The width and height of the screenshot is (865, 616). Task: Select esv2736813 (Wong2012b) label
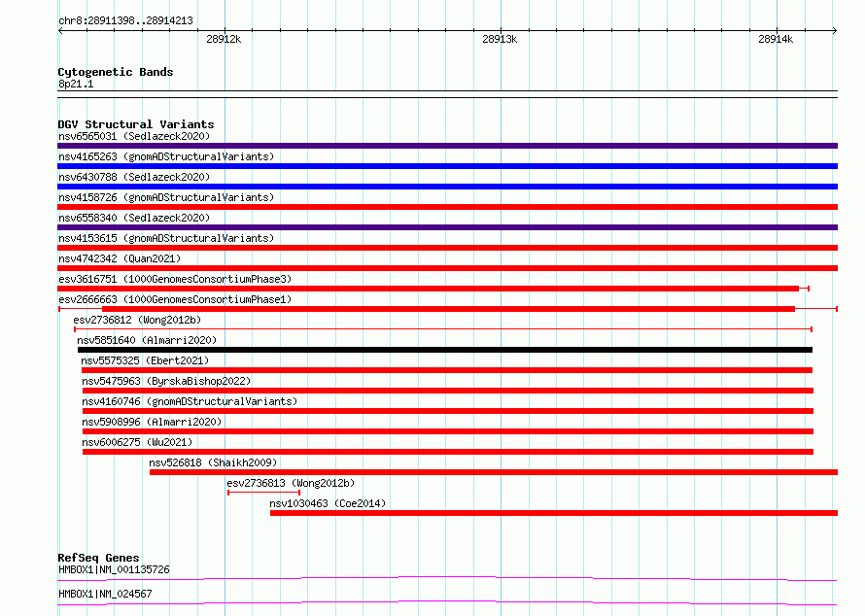tap(291, 483)
